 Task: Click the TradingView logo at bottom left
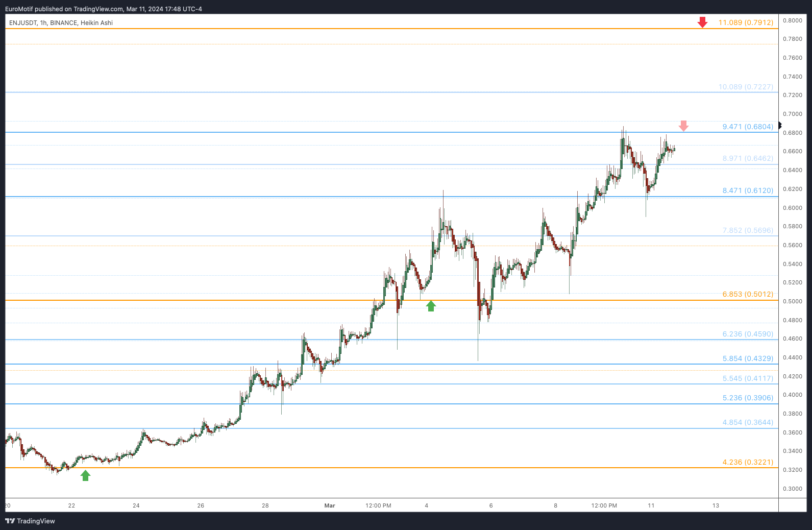click(x=30, y=521)
